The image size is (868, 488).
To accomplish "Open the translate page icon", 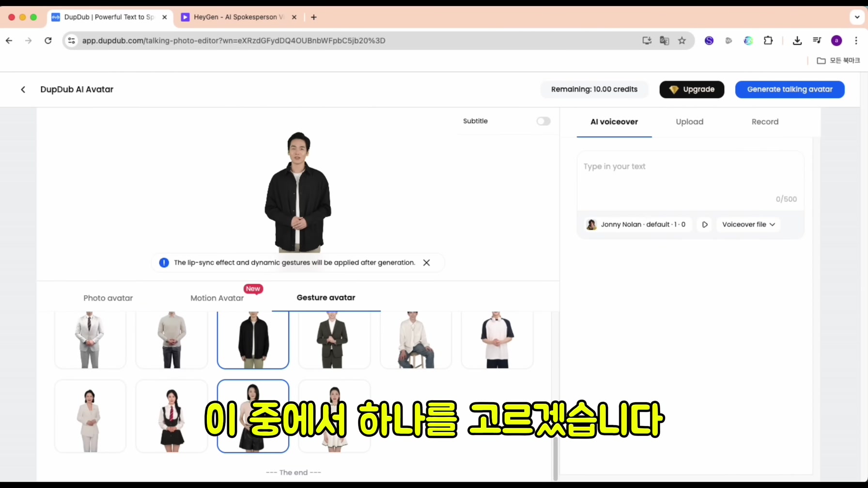I will pos(665,41).
